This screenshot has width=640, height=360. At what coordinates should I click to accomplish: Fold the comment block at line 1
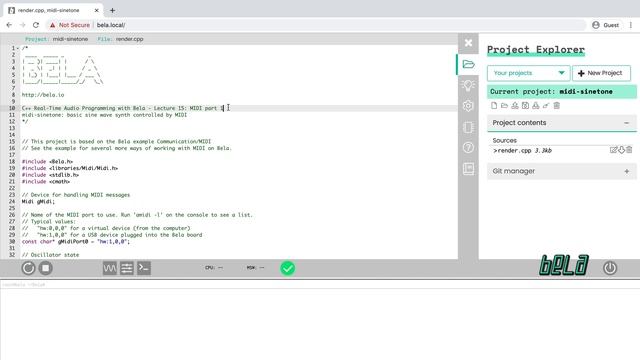(x=18, y=48)
